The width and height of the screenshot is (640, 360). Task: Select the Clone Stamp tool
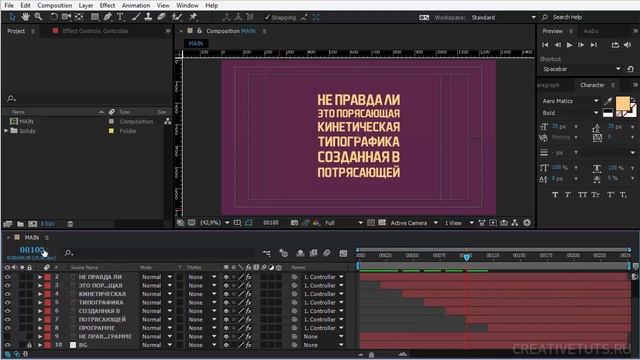tap(149, 17)
